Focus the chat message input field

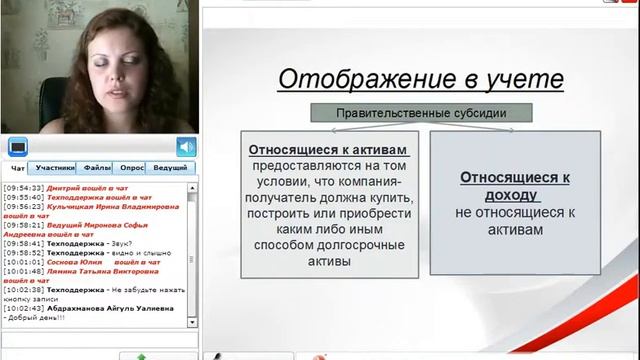(100, 340)
